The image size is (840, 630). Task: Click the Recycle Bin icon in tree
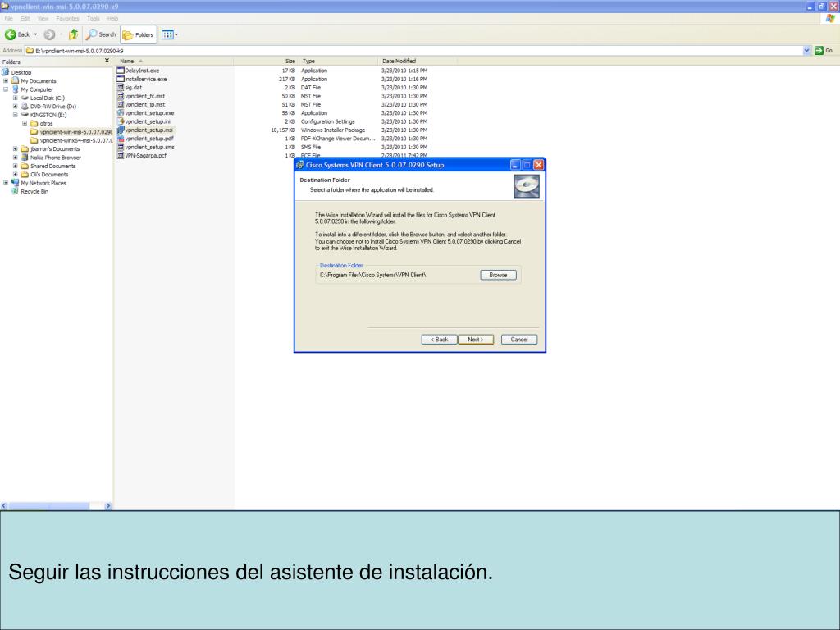pos(16,191)
